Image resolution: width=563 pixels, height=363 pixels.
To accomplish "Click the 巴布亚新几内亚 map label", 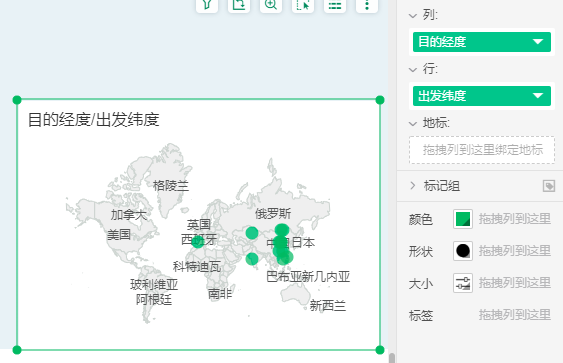I will (x=308, y=277).
